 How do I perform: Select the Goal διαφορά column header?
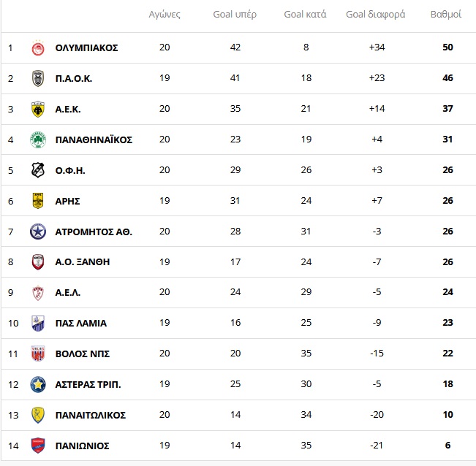[x=376, y=15]
